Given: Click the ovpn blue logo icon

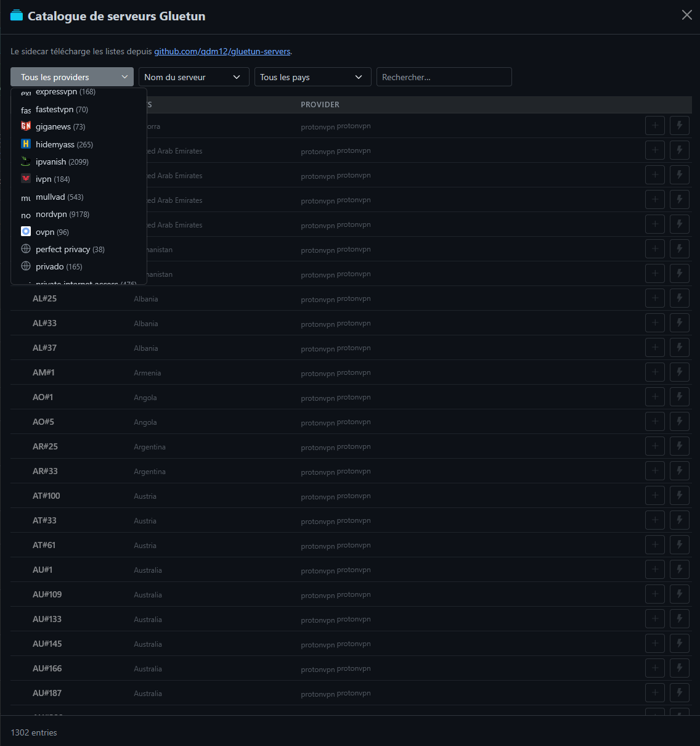Looking at the screenshot, I should coord(26,231).
